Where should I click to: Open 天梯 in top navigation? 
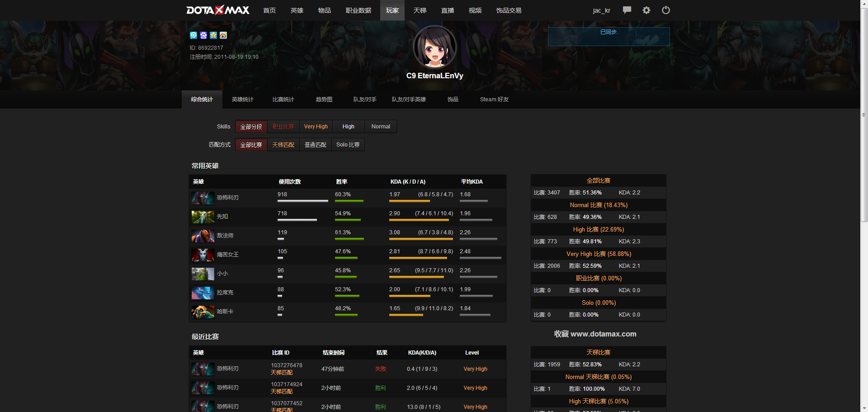[x=420, y=10]
